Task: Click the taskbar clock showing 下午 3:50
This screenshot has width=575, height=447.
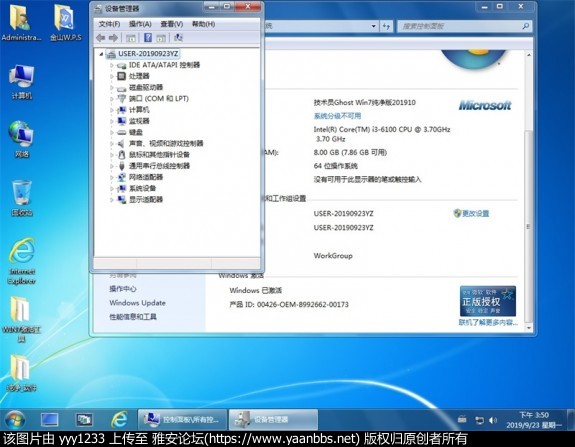Action: (534, 420)
